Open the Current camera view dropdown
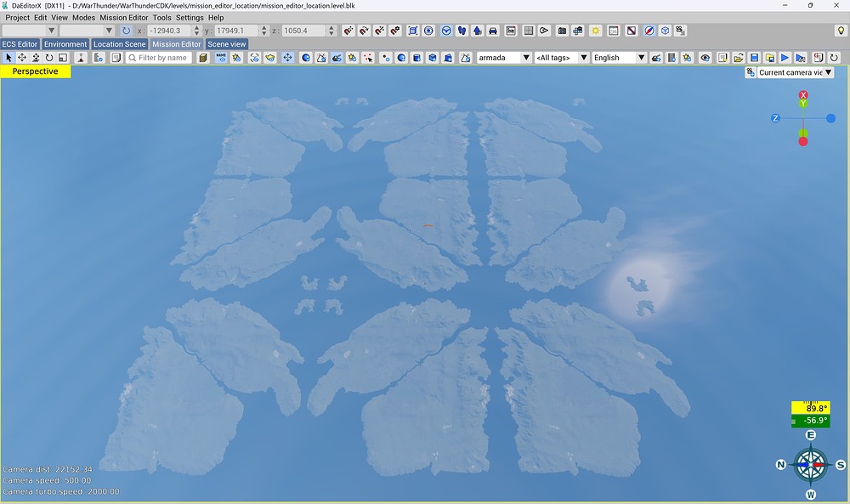850x504 pixels. click(x=795, y=72)
